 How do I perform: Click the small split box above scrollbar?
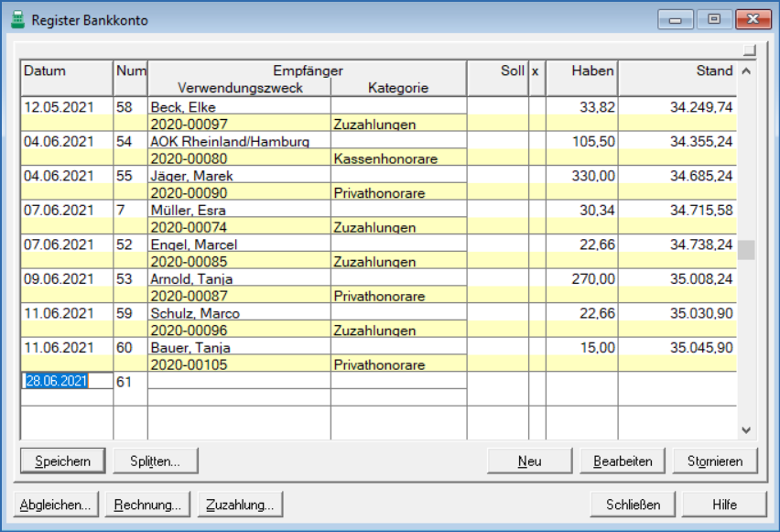[x=750, y=49]
